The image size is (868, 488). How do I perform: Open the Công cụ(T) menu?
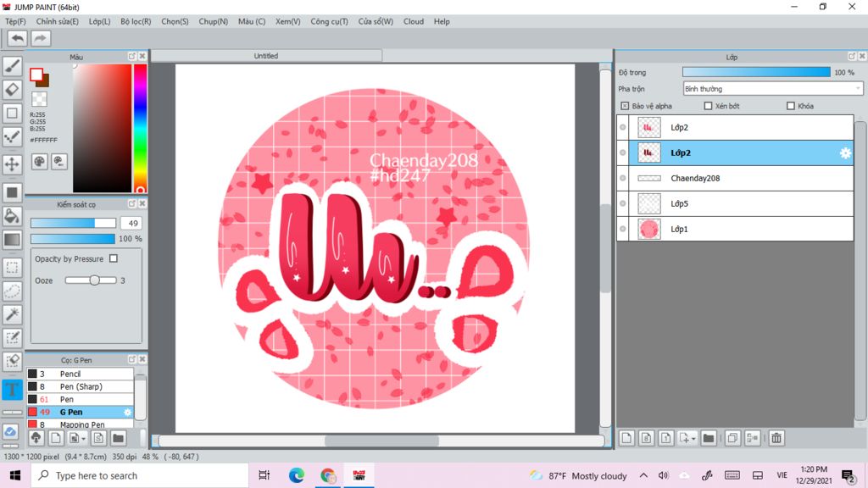click(330, 21)
